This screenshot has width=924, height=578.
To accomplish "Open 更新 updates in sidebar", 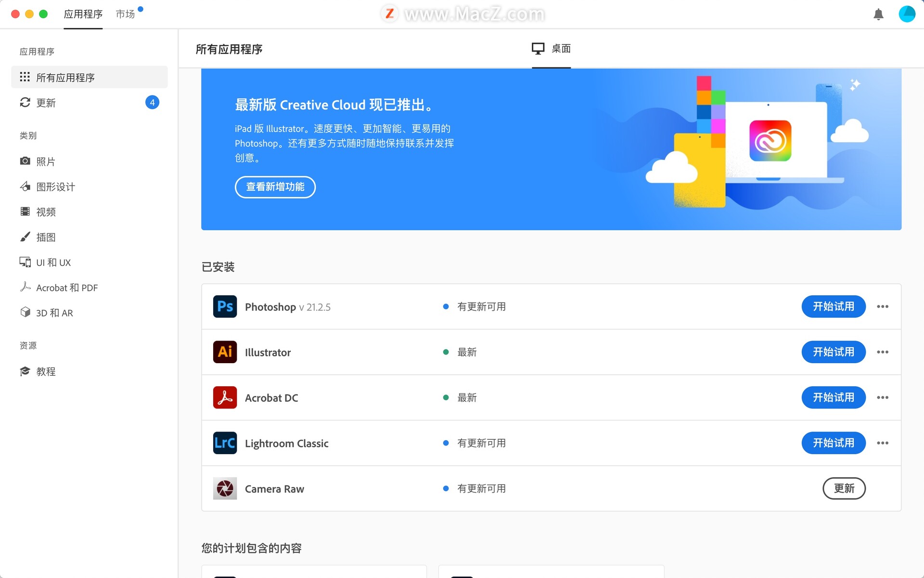I will (x=46, y=103).
